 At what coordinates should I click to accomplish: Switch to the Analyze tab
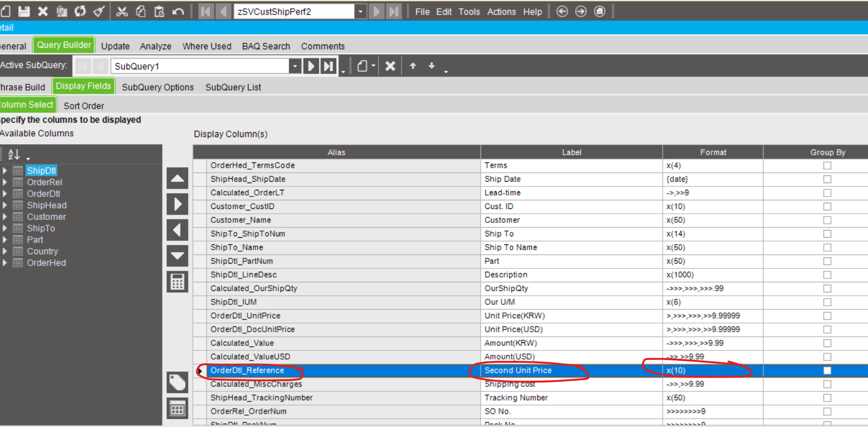(x=155, y=46)
